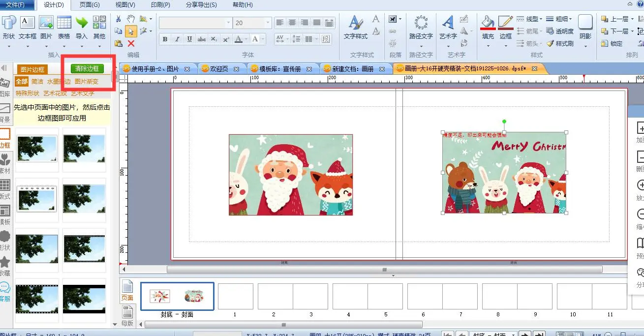Open the 页面(G) ribbon tab
Screen dimensions: 644x336
click(x=90, y=5)
